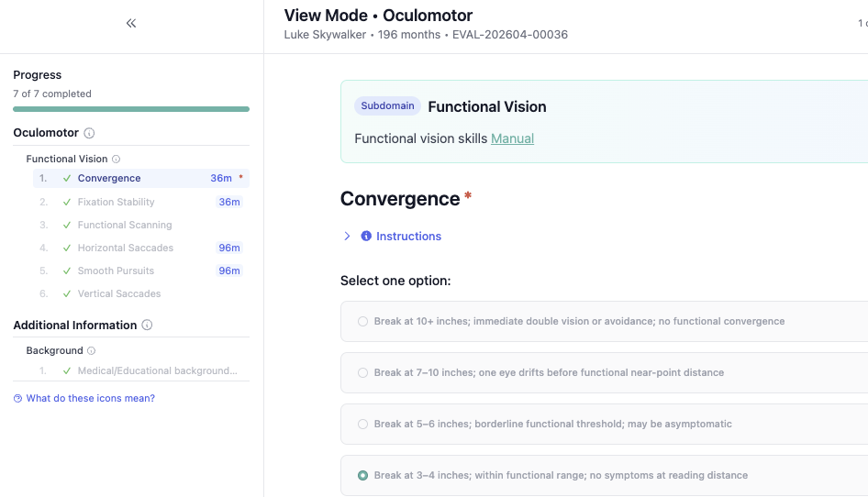Click green checkmark beside Fixation Stability
Viewport: 868px width, 497px height.
tap(67, 202)
